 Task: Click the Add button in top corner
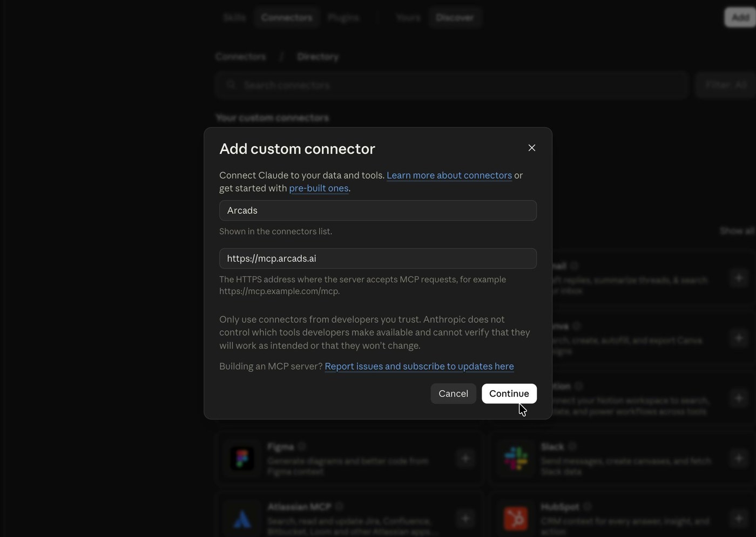coord(740,17)
